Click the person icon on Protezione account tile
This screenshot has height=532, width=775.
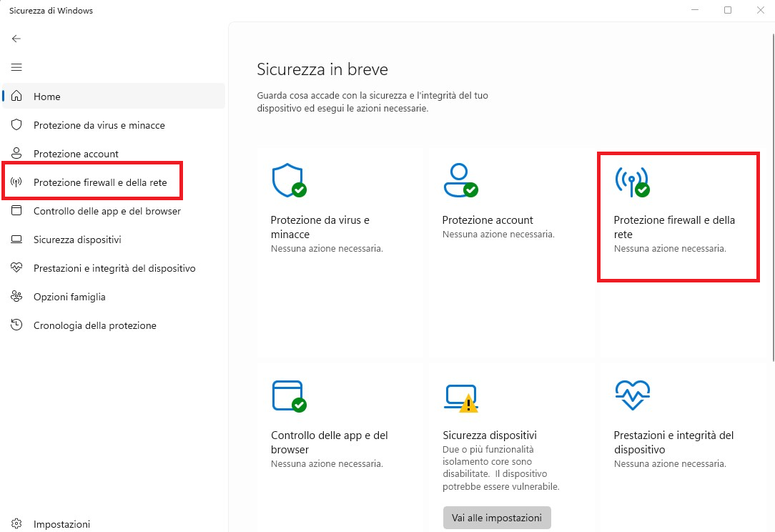click(x=460, y=180)
